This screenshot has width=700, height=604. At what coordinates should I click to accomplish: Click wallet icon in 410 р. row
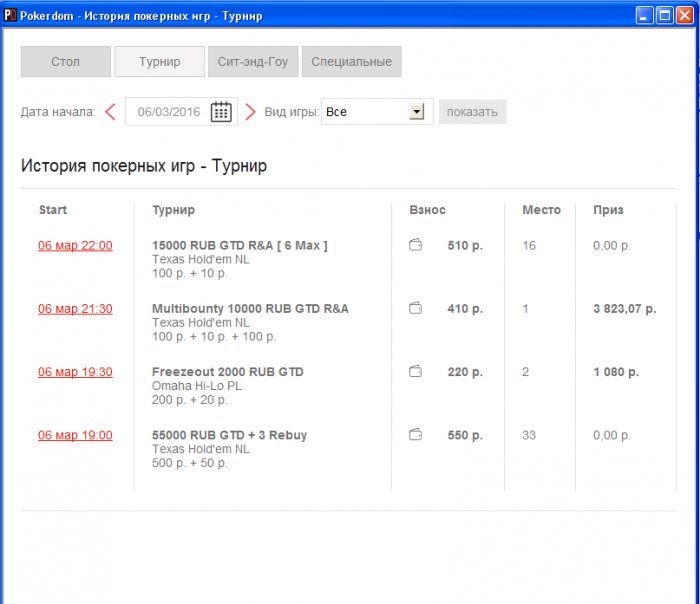pyautogui.click(x=415, y=308)
